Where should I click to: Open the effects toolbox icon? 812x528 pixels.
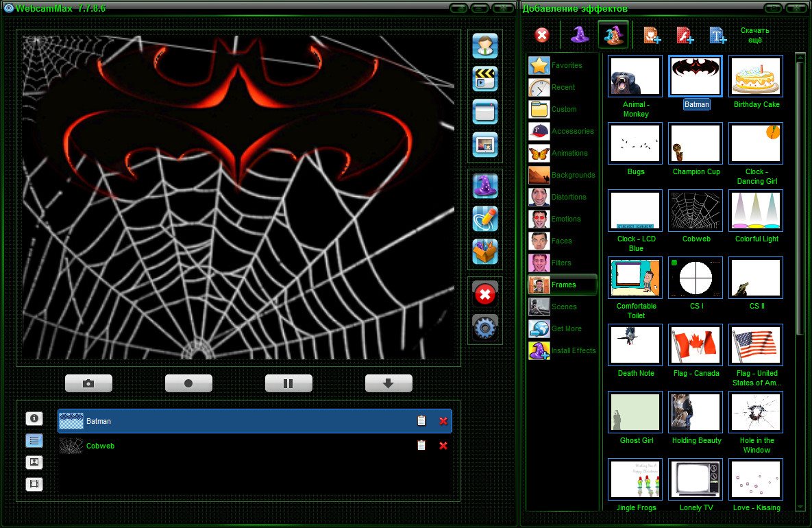click(x=484, y=252)
